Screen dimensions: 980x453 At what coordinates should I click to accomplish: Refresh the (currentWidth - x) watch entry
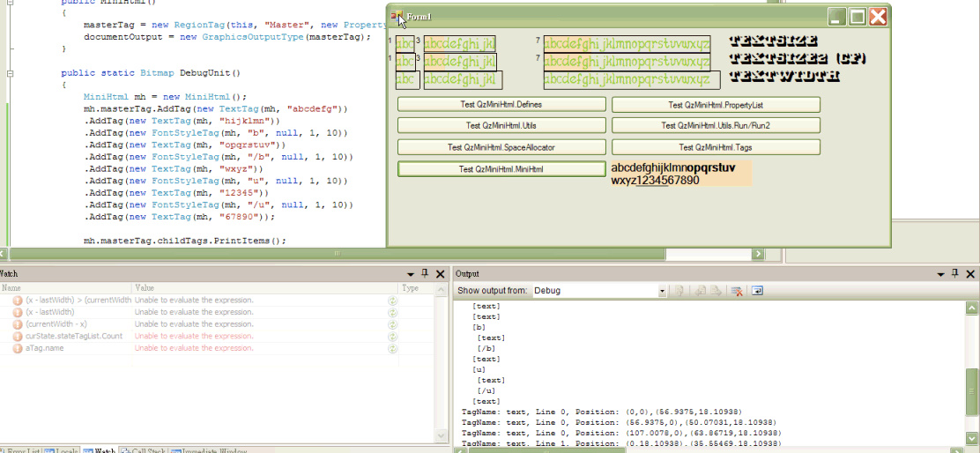pyautogui.click(x=393, y=324)
